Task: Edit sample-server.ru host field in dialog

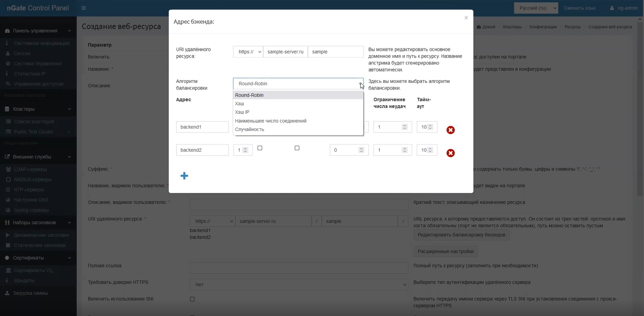Action: (x=285, y=52)
